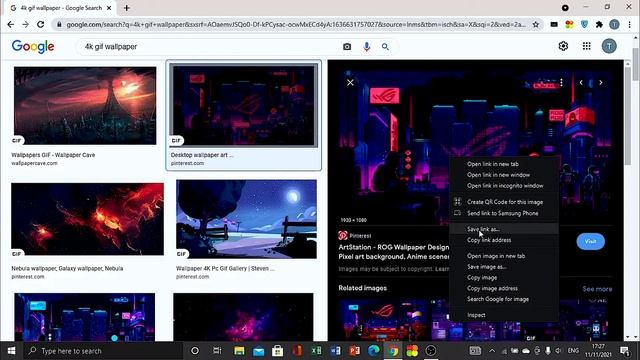The image size is (640, 360).
Task: Click the browser Back arrow
Action: [x=11, y=24]
